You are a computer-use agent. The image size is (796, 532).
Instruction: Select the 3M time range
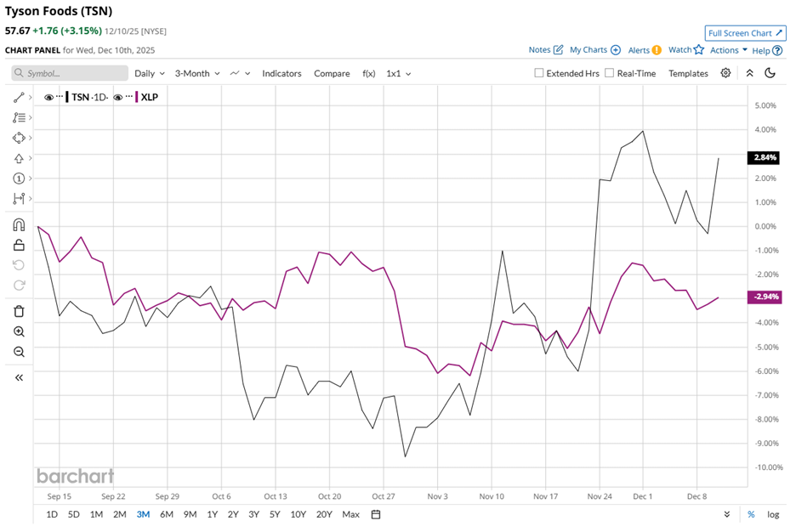(143, 515)
